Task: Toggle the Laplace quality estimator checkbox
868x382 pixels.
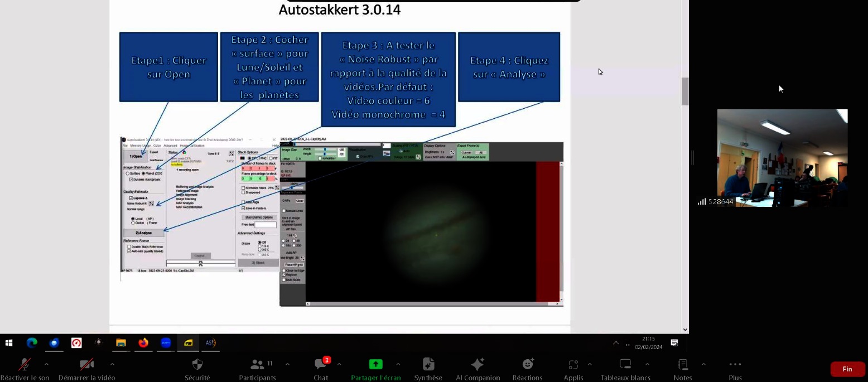Action: (x=131, y=198)
